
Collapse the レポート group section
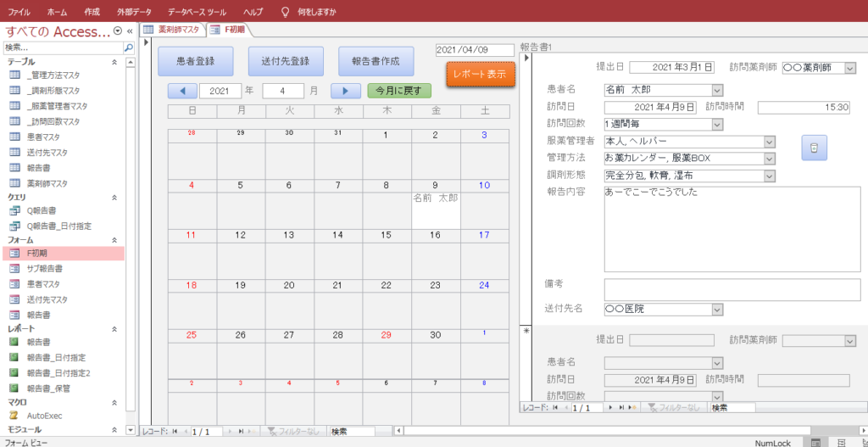click(x=114, y=328)
